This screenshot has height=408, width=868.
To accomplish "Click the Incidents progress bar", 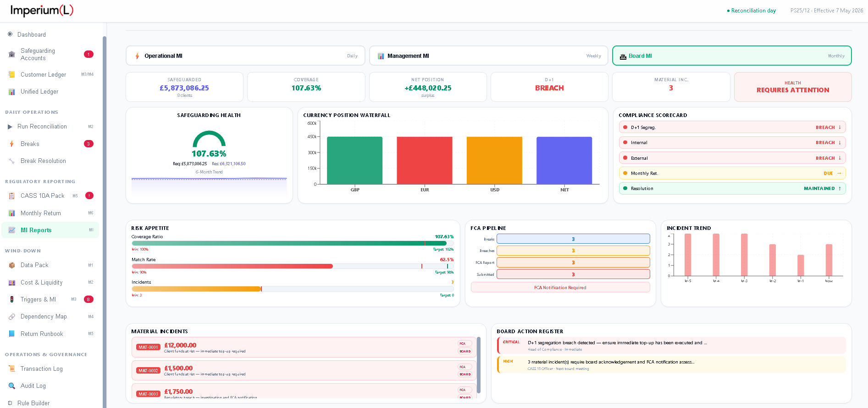I will (x=293, y=289).
